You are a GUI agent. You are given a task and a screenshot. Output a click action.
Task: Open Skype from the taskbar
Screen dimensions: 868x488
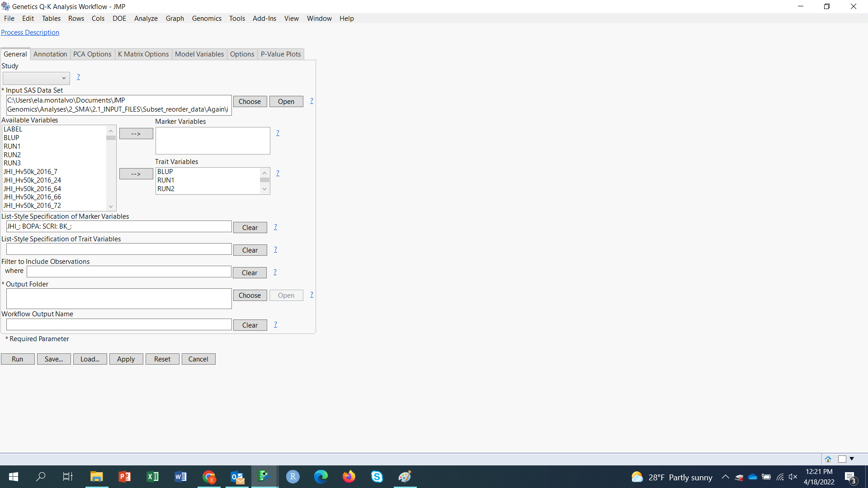click(377, 477)
